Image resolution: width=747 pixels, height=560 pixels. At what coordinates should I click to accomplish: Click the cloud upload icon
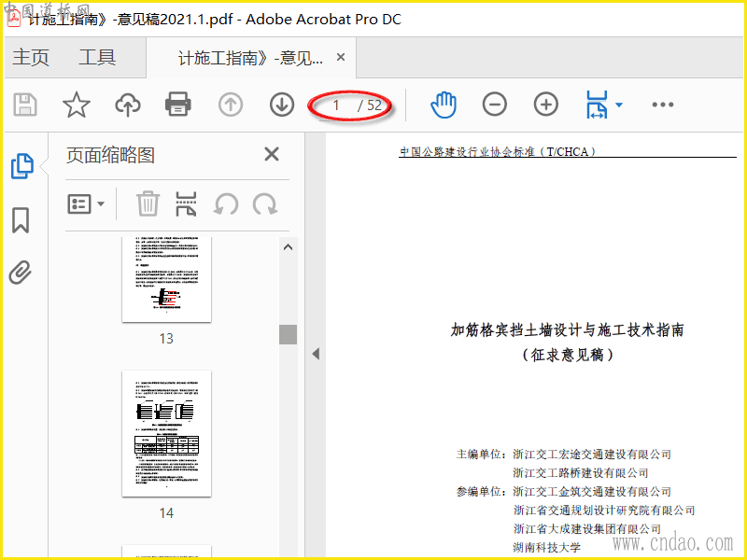coord(128,105)
